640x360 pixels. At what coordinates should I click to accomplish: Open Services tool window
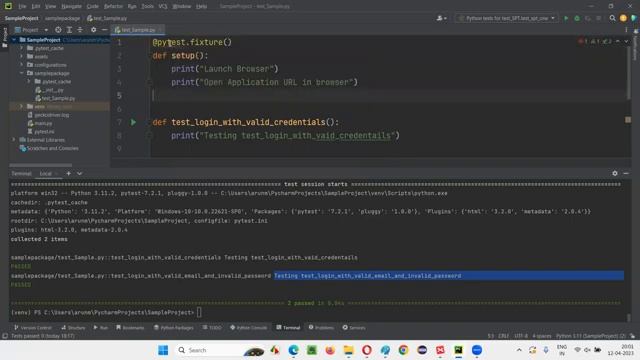click(x=354, y=327)
